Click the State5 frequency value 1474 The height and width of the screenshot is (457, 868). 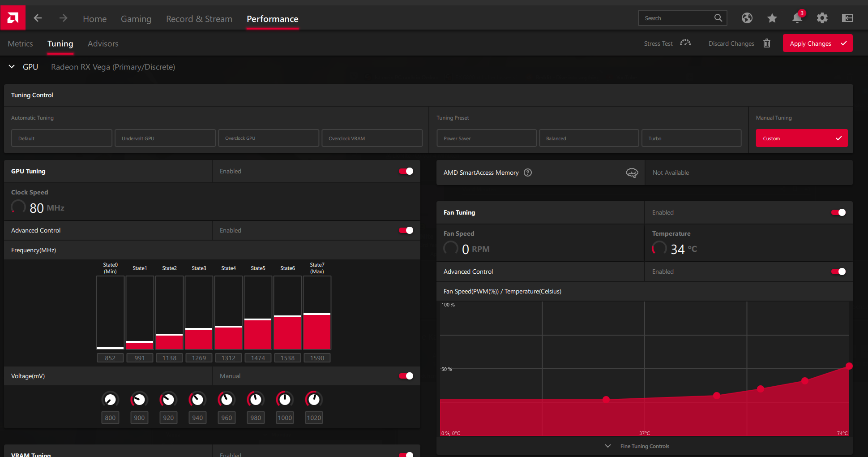(x=258, y=358)
